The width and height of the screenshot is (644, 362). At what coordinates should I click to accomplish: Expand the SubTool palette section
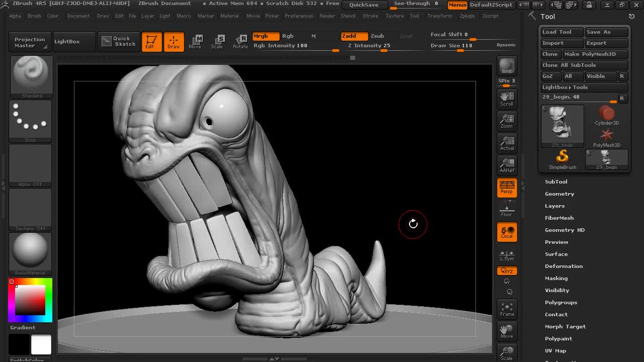556,182
